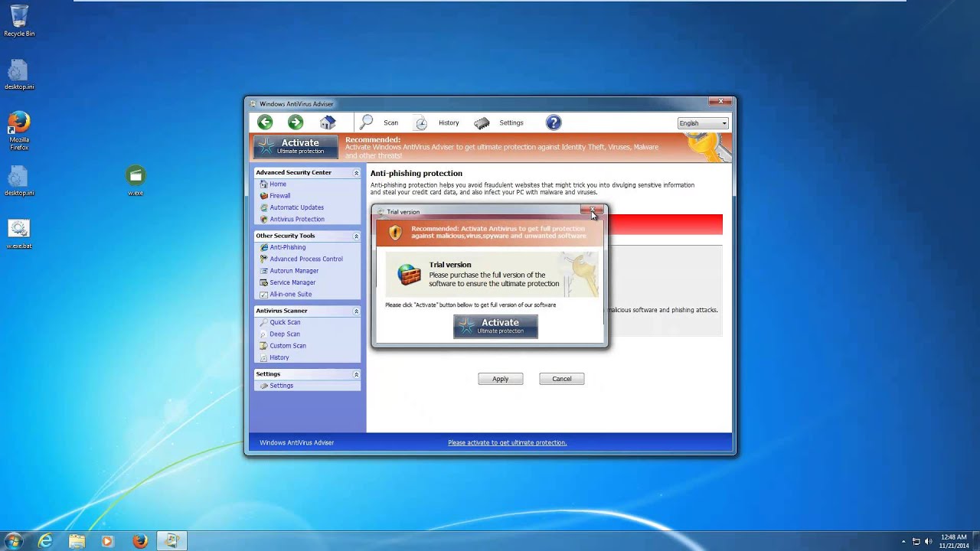The width and height of the screenshot is (980, 551).
Task: Click the Custom Scan icon
Action: point(264,346)
